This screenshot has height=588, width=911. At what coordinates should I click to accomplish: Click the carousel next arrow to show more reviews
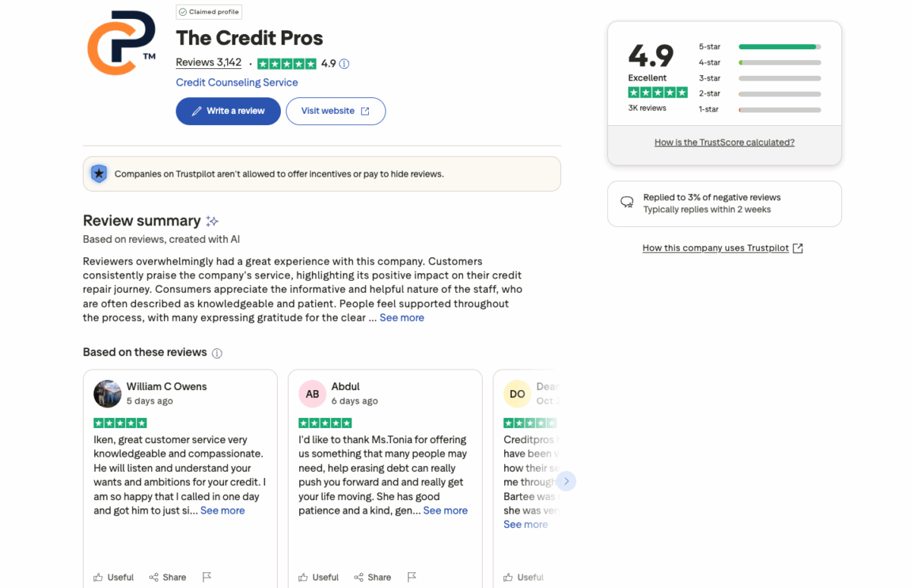tap(566, 481)
